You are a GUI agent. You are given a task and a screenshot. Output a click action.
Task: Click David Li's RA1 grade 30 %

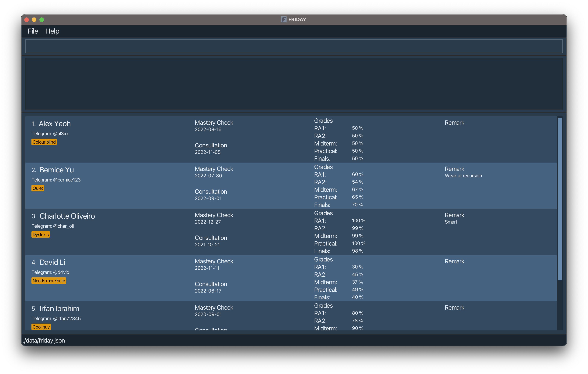pyautogui.click(x=357, y=267)
